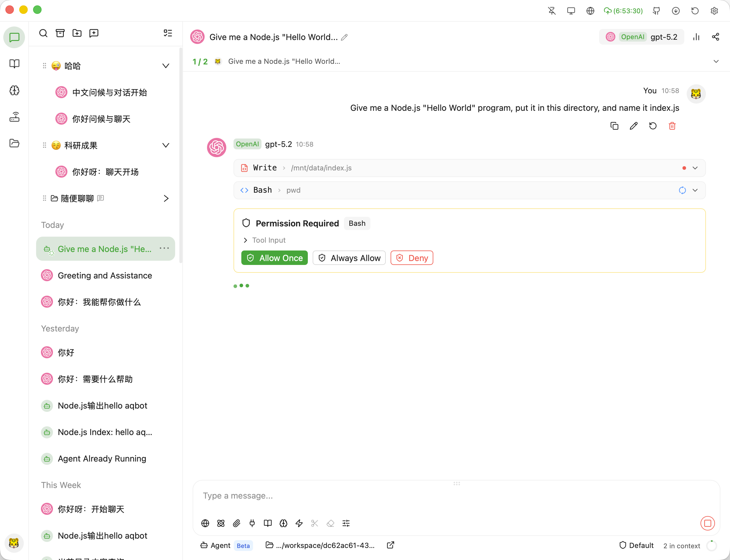Toggle the always-on-top pin in title bar

552,11
